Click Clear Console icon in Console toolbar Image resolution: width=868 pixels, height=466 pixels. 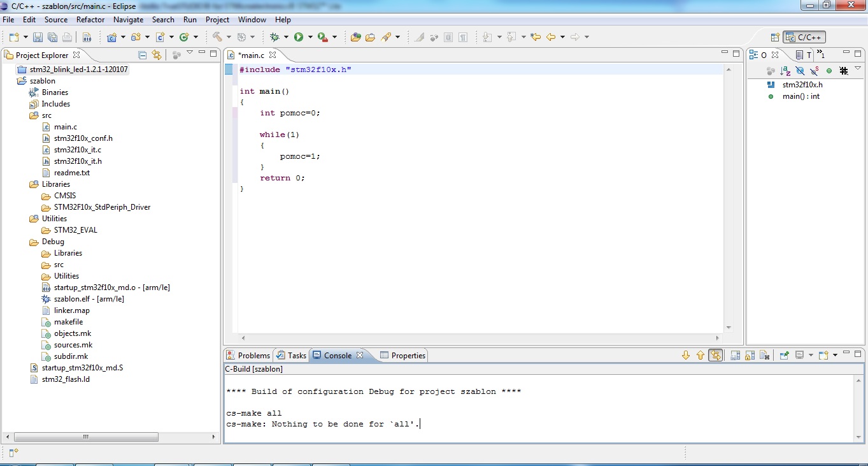click(765, 355)
